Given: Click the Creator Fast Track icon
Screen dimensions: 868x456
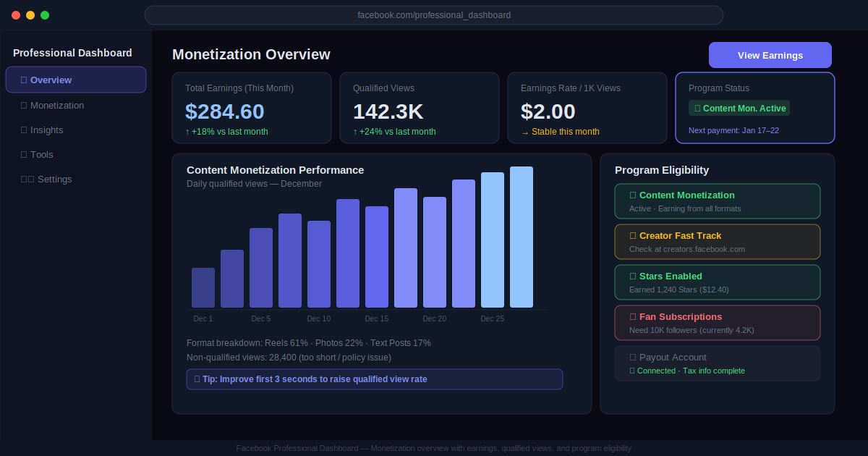Looking at the screenshot, I should coord(633,236).
